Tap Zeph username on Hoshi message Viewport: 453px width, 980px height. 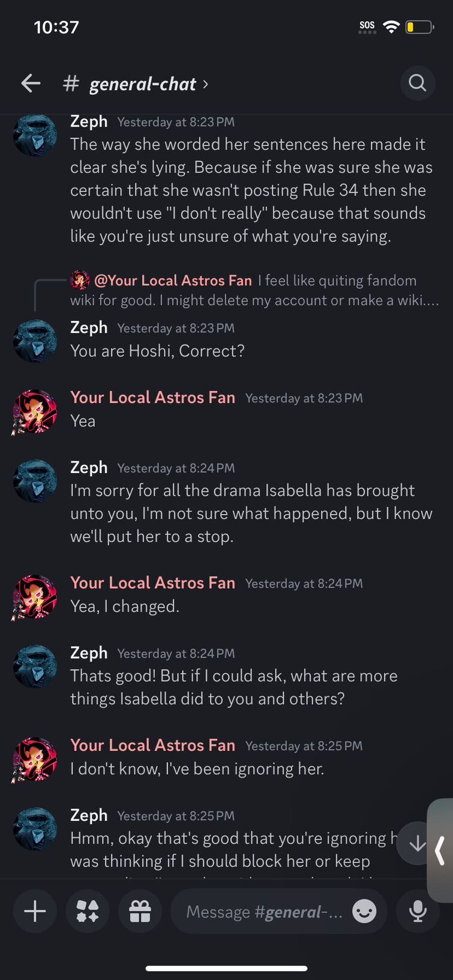tap(89, 327)
